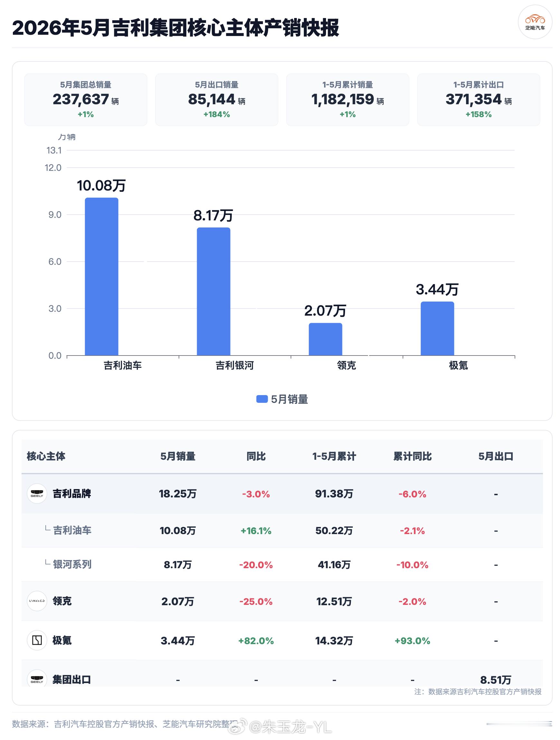The height and width of the screenshot is (740, 560).
Task: Click the page title 2026年5月吉利集团核心主体产销快报
Action: pos(176,28)
